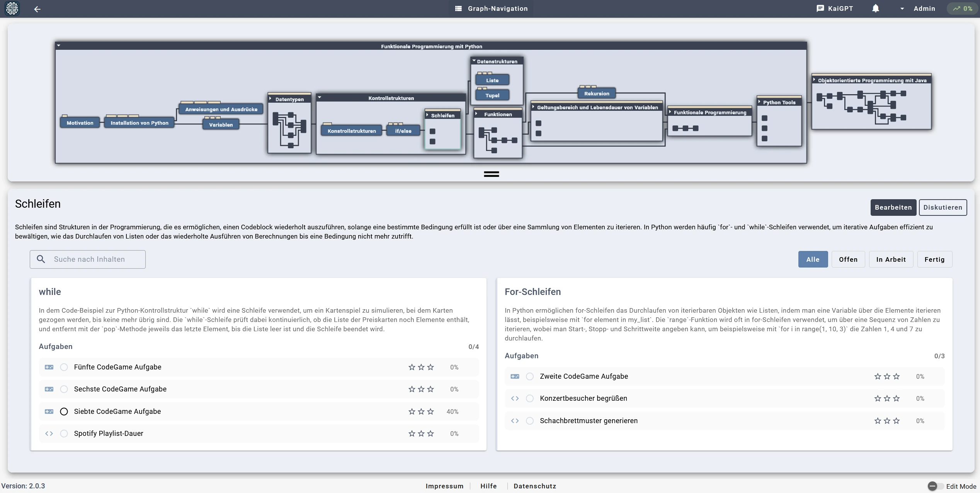Open KaiGPT chat icon
Image resolution: width=980 pixels, height=493 pixels.
point(820,8)
